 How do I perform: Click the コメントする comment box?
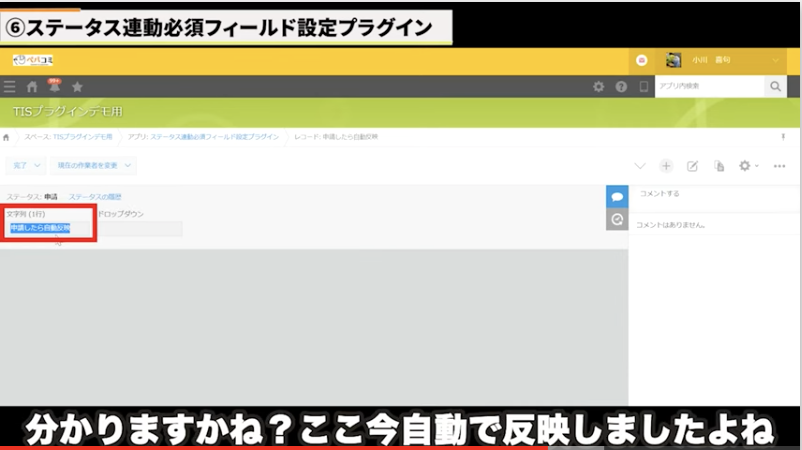(714, 193)
